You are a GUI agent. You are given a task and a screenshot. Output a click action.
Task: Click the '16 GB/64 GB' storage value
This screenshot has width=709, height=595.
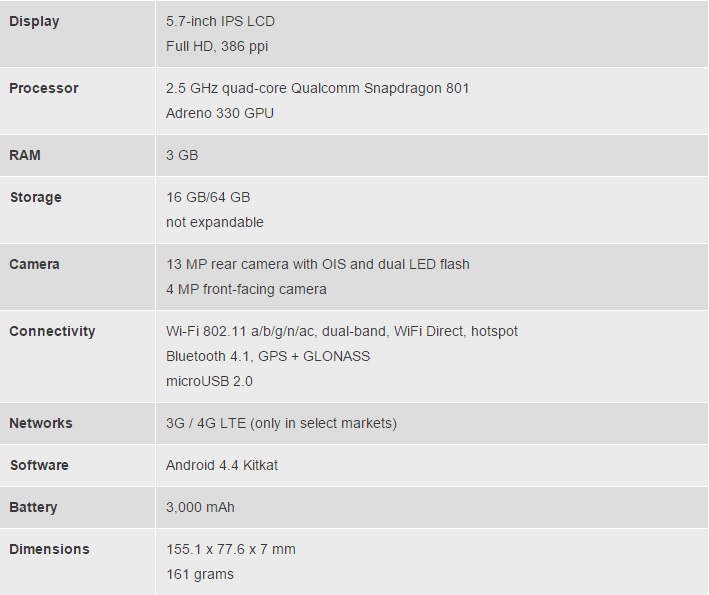[208, 197]
